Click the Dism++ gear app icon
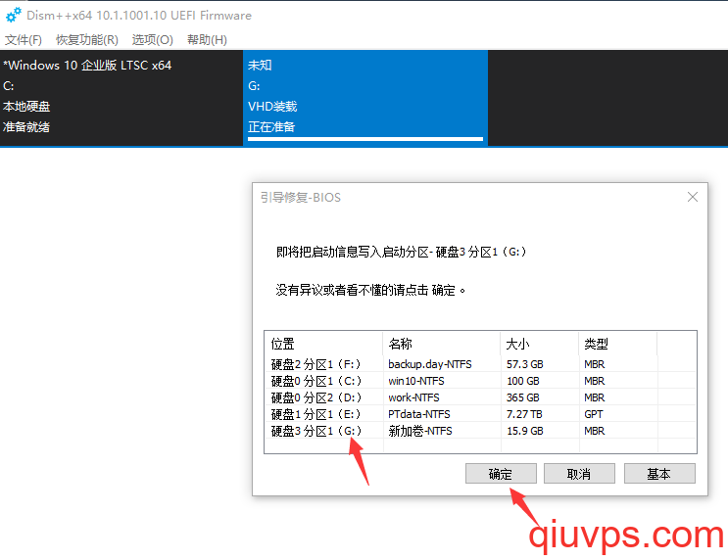728x560 pixels. [x=14, y=15]
